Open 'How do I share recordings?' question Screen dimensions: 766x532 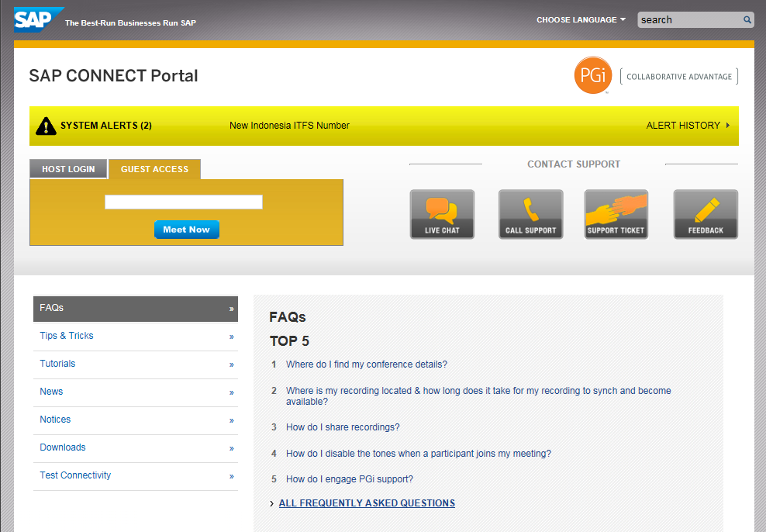[x=343, y=427]
